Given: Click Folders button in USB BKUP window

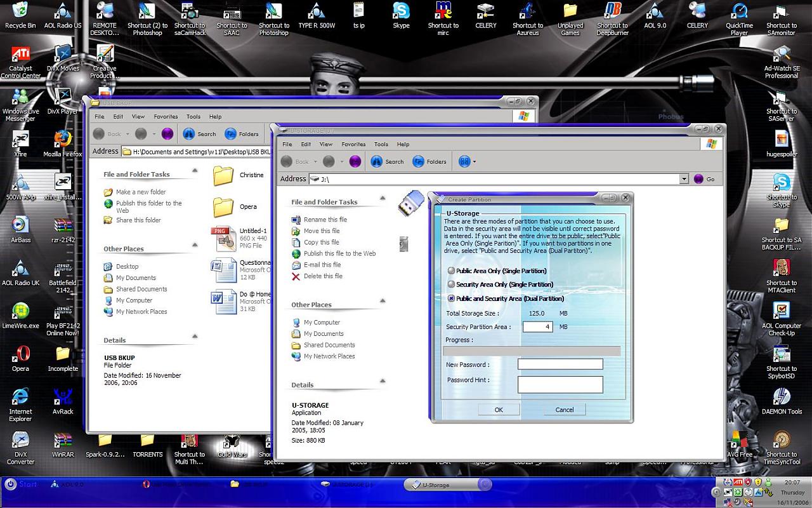Looking at the screenshot, I should coord(242,134).
